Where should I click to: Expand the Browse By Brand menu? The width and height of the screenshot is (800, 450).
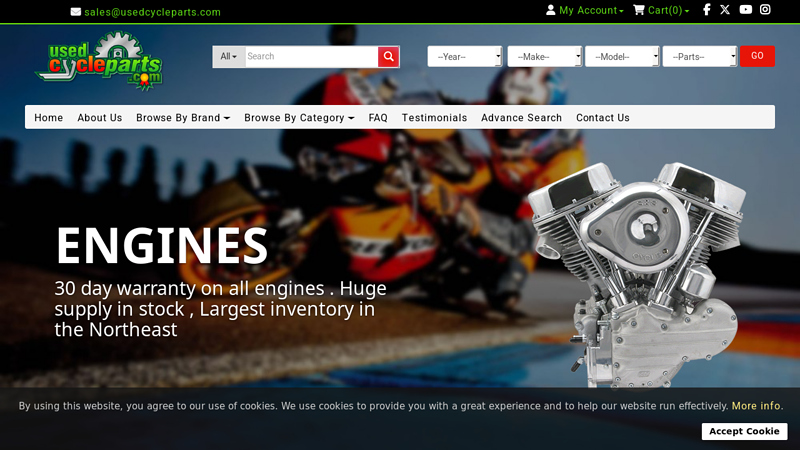[x=183, y=118]
